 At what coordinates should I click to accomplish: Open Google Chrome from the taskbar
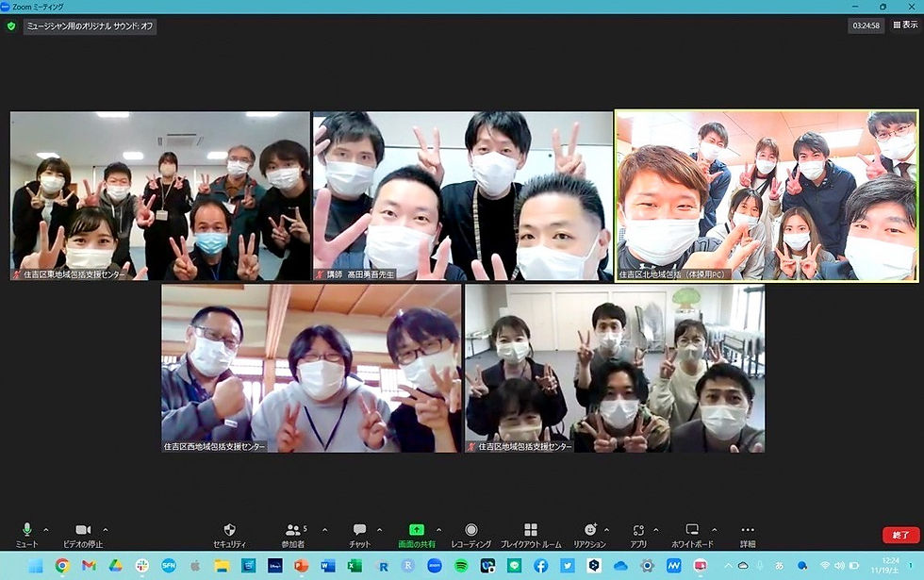62,566
